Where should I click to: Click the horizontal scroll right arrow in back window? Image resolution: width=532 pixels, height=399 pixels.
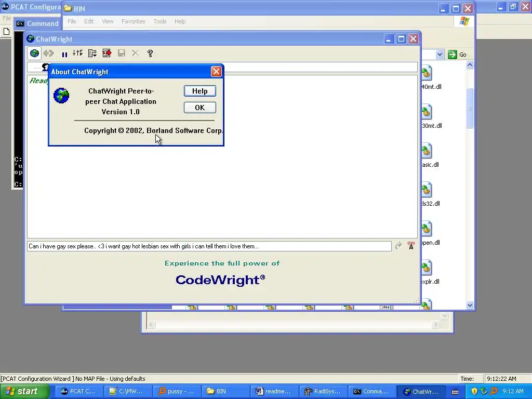tap(436, 325)
